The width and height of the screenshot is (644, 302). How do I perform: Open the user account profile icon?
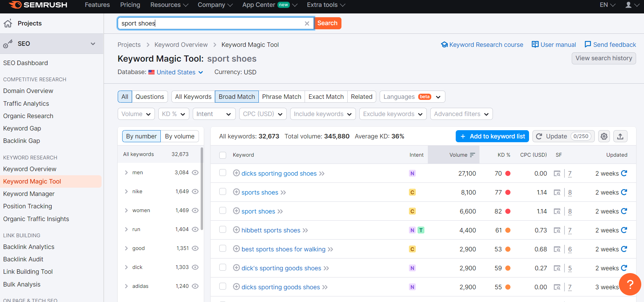[629, 5]
